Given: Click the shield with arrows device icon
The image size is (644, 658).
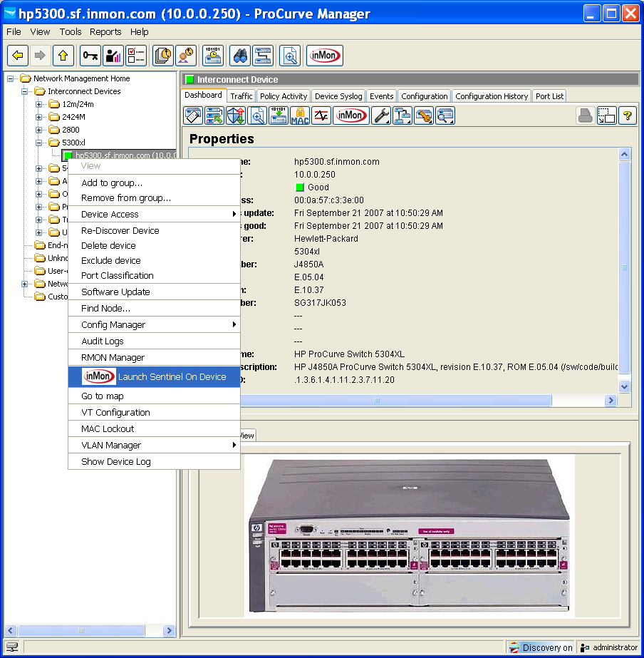Looking at the screenshot, I should (236, 115).
